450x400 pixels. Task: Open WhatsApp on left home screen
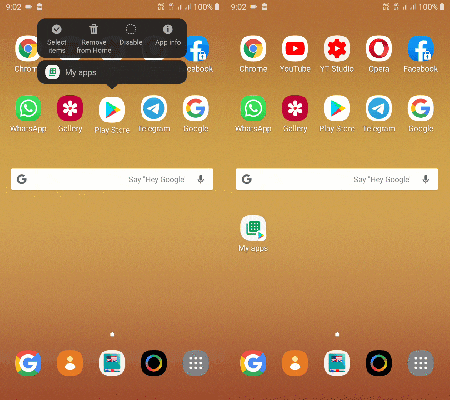point(28,108)
